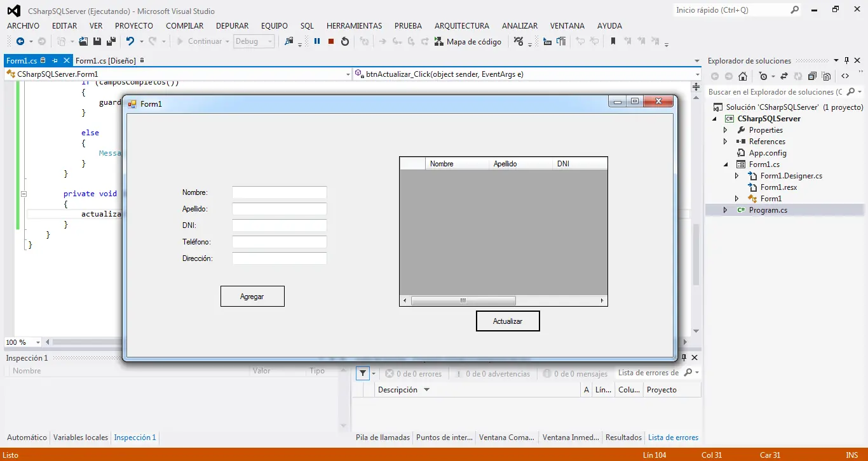This screenshot has height=461, width=868.
Task: Open the DEPURAR menu
Action: pos(233,26)
